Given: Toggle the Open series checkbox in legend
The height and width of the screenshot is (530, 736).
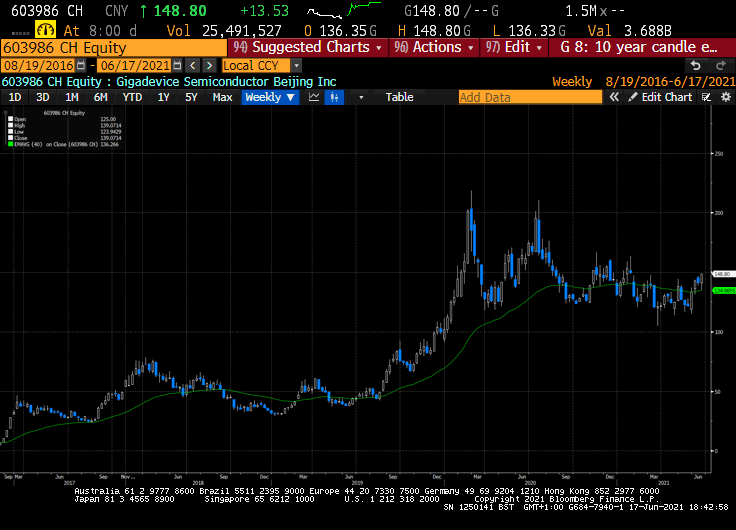Looking at the screenshot, I should 10,119.
